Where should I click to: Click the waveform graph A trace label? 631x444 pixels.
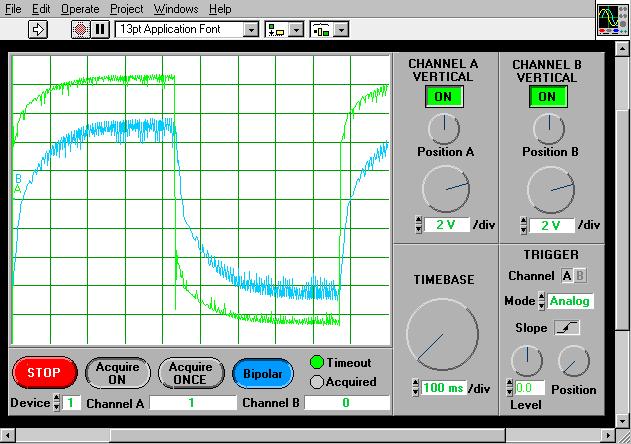click(x=18, y=188)
